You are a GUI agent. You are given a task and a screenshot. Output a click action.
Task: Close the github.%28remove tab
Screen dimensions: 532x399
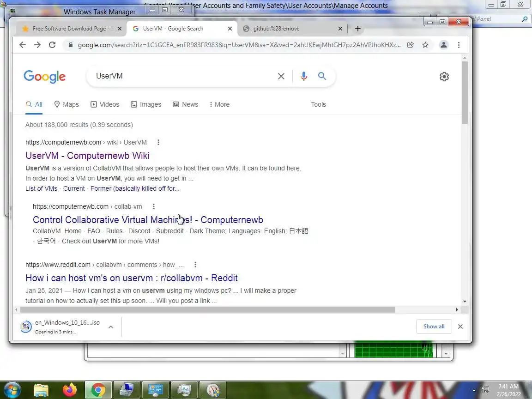pyautogui.click(x=340, y=29)
